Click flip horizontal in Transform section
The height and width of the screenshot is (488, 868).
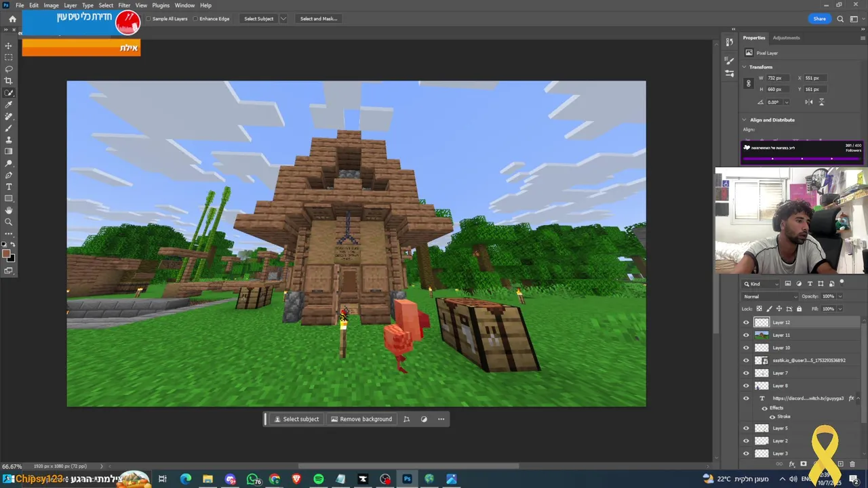[x=808, y=102]
